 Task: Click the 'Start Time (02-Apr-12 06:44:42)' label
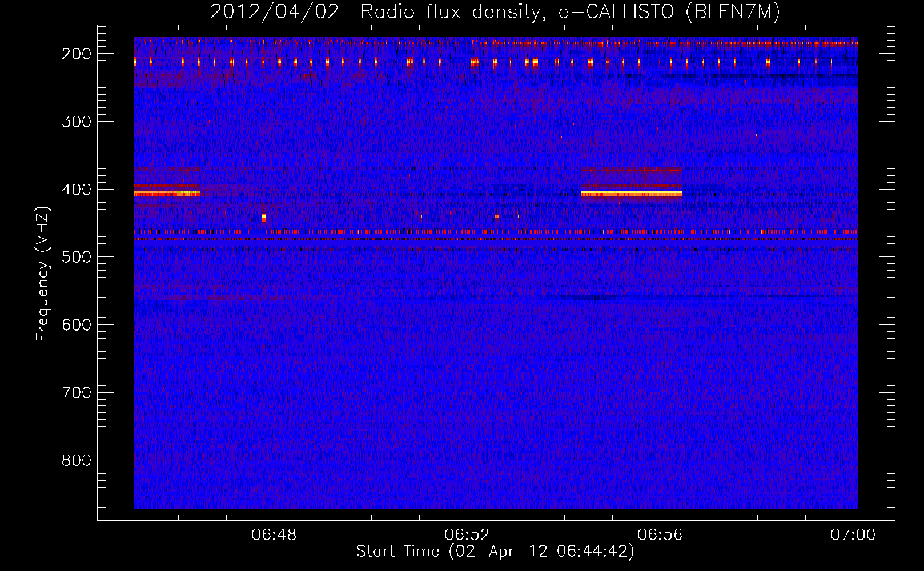tap(495, 552)
